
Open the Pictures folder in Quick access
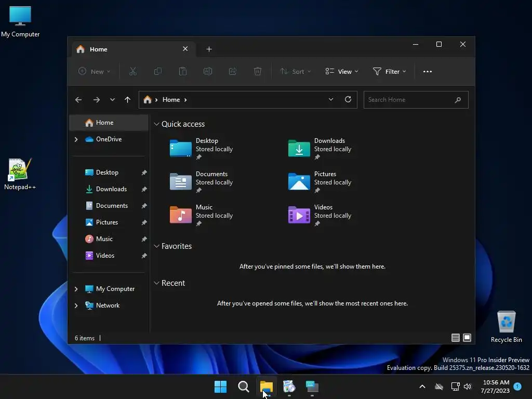click(x=320, y=182)
